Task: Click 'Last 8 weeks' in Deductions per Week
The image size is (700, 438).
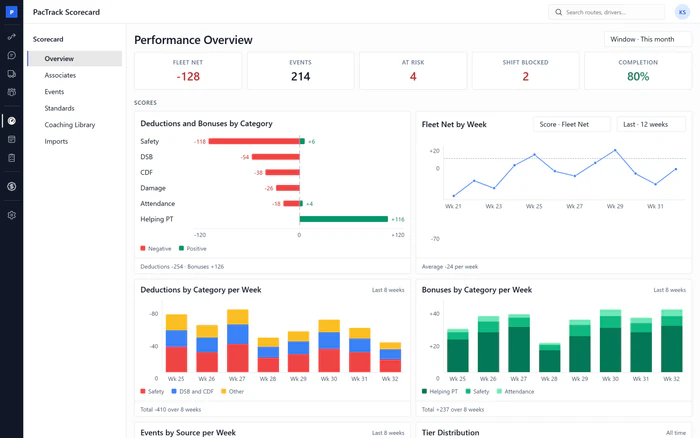Action: point(388,290)
